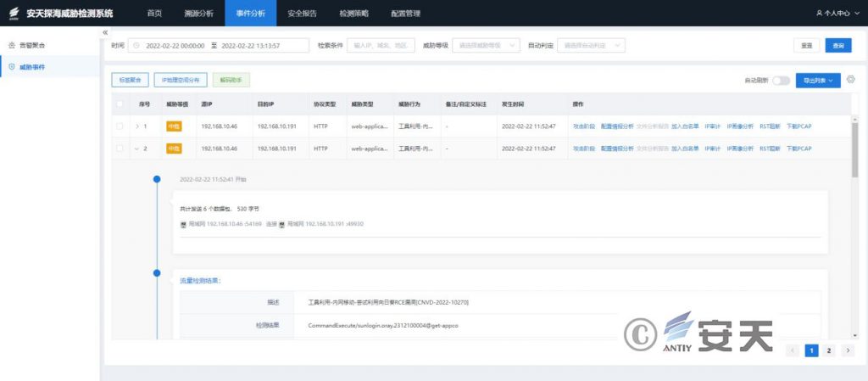Click the shield icon beside 威胁事件
Image resolution: width=868 pixels, height=381 pixels.
(11, 65)
